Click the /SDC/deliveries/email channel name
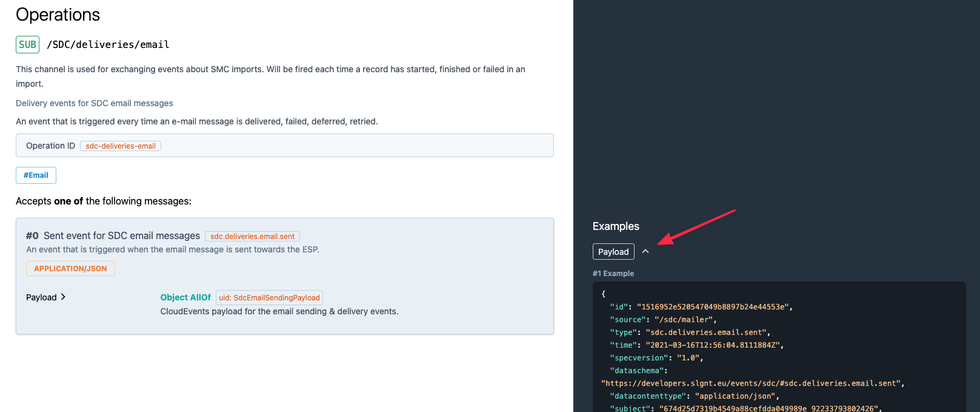The image size is (980, 412). click(x=108, y=45)
